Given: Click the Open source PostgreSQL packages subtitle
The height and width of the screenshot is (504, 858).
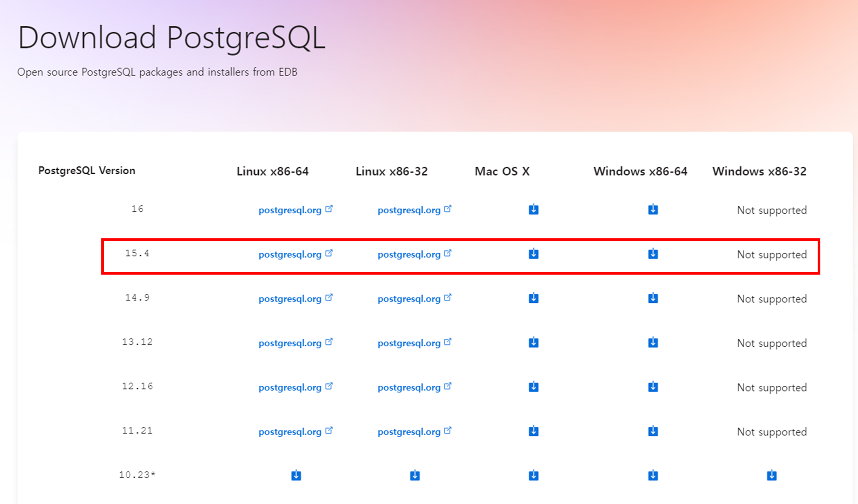Looking at the screenshot, I should 157,72.
